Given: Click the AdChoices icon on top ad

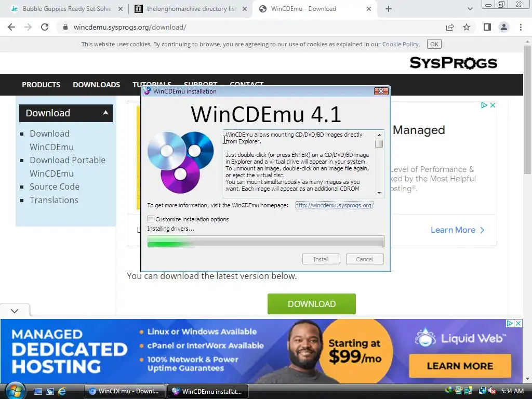Looking at the screenshot, I should pos(484,105).
